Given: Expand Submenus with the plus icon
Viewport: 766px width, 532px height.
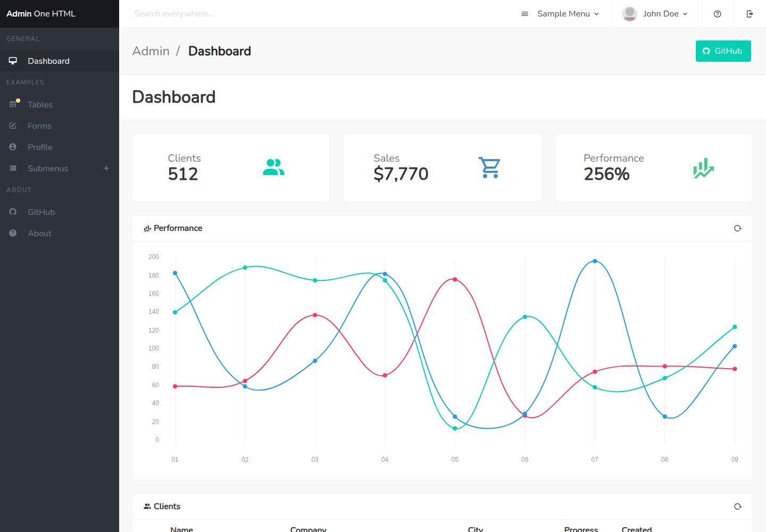Looking at the screenshot, I should click(x=106, y=168).
